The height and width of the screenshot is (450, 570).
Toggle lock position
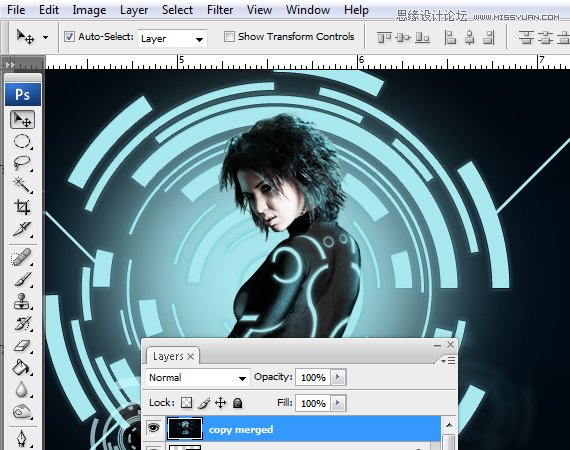(221, 402)
